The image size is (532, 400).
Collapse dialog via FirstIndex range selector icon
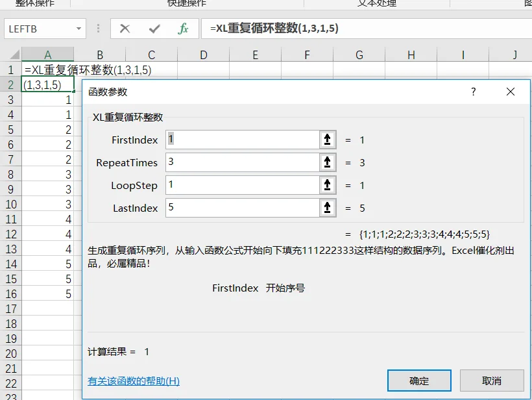328,139
